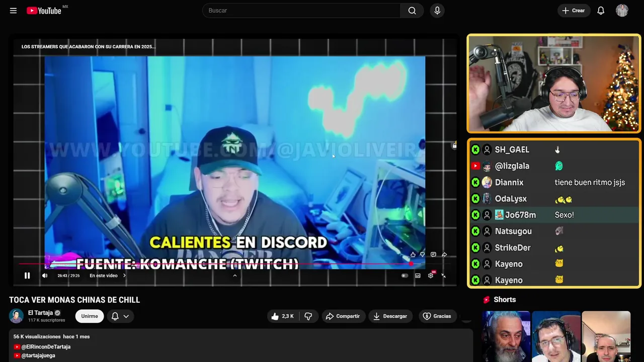
Task: Open the @ElRinconDeTartaja link
Action: 46,347
